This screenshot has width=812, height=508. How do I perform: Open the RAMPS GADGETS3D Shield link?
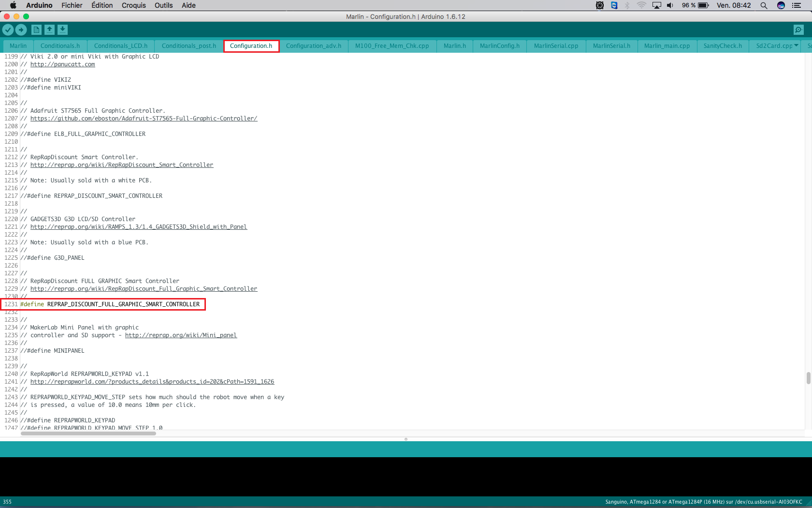tap(139, 227)
